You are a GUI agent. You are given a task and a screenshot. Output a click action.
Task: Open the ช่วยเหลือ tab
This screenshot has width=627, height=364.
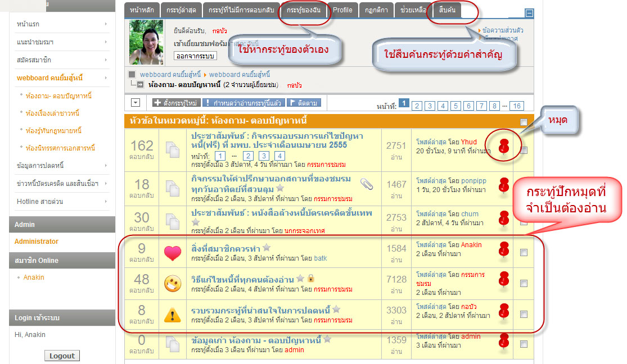(x=413, y=10)
